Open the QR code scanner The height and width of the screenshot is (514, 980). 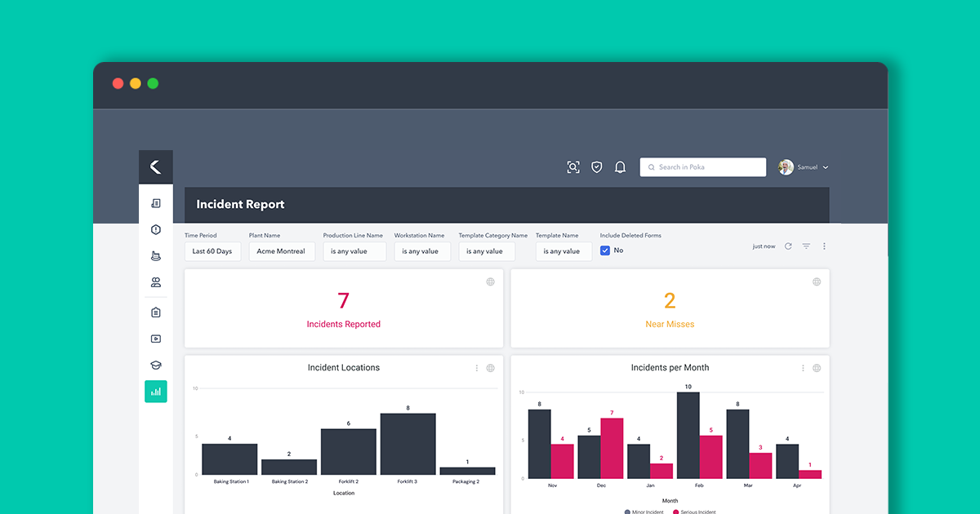(x=573, y=166)
